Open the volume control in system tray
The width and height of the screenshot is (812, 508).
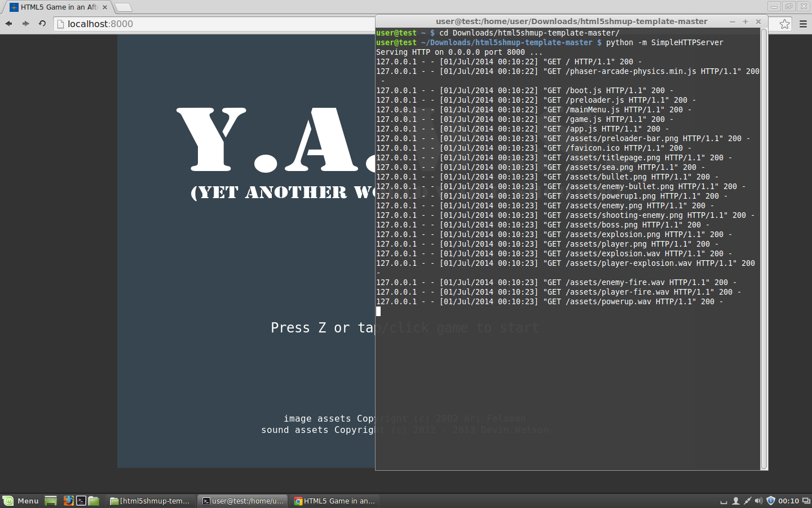(x=758, y=501)
